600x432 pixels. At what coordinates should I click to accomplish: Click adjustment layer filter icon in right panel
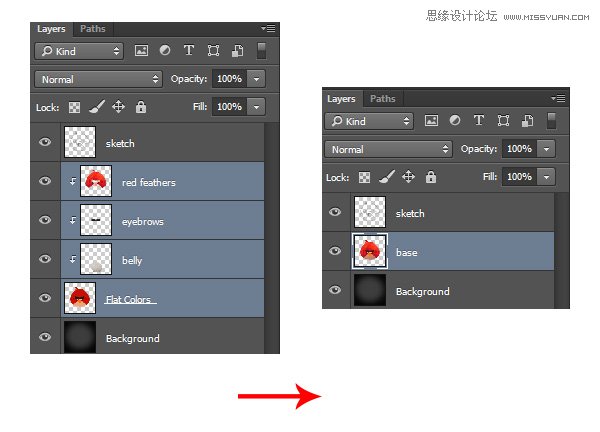[455, 121]
